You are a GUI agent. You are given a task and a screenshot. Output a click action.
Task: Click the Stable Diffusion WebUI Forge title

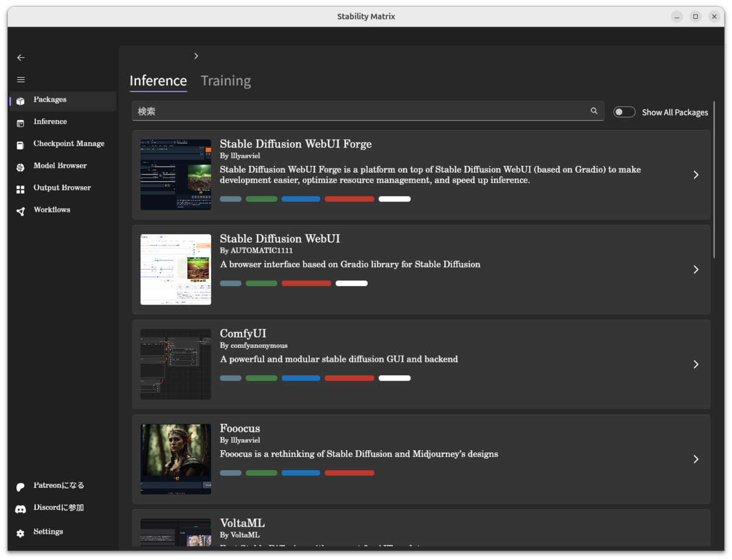(296, 144)
